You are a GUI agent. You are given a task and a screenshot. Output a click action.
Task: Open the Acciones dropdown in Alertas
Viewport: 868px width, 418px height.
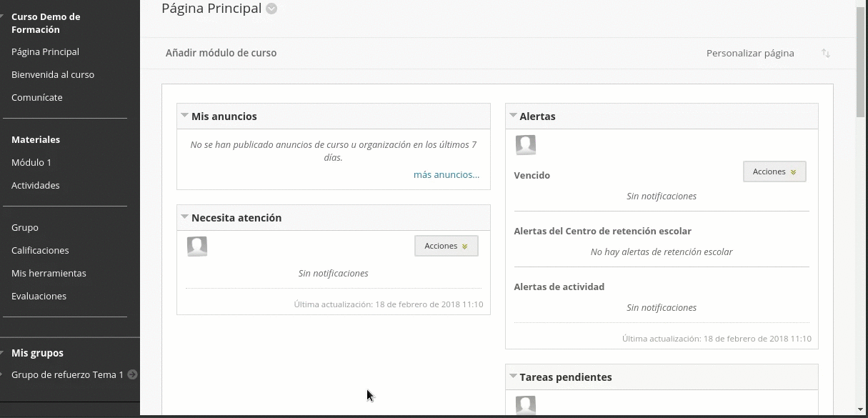click(x=774, y=171)
